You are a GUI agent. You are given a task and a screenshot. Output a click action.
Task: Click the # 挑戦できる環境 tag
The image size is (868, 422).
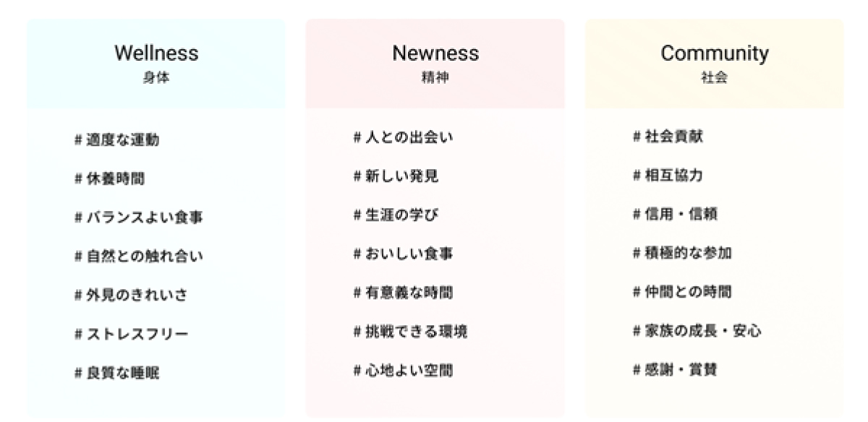(x=410, y=332)
